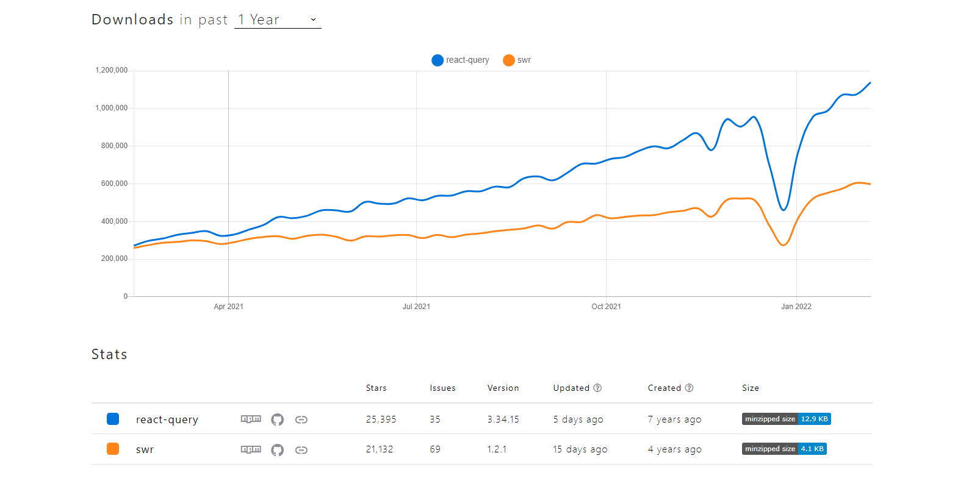Click the Updated column header

pyautogui.click(x=571, y=388)
